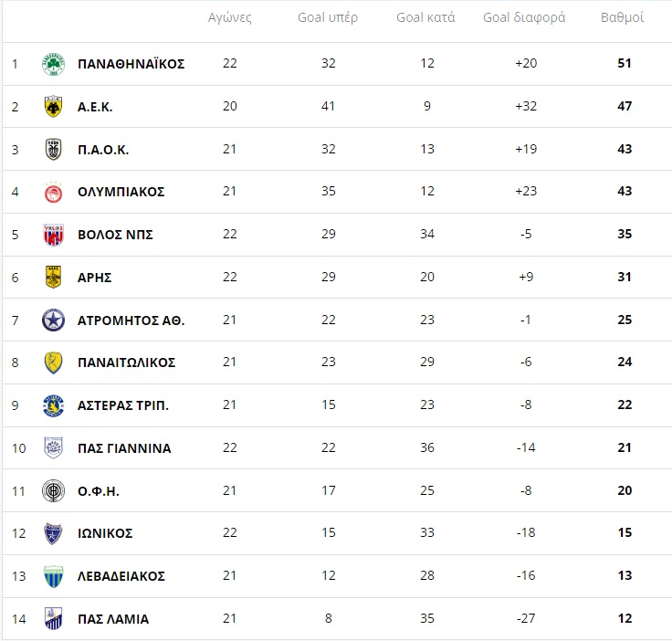
Task: Click the Goal διαφορά column header
Action: coord(524,17)
